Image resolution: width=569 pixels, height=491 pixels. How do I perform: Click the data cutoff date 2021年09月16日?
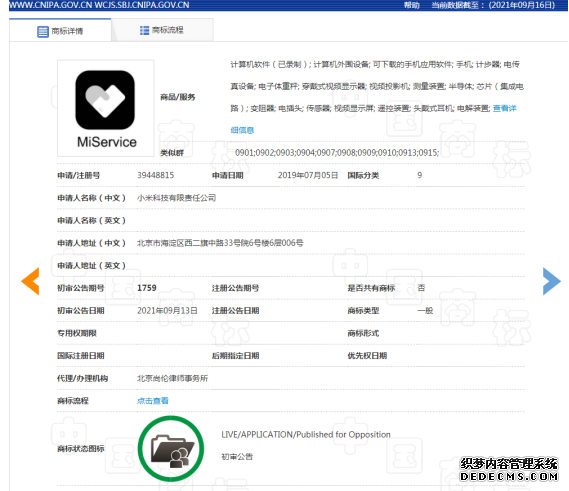pyautogui.click(x=521, y=5)
